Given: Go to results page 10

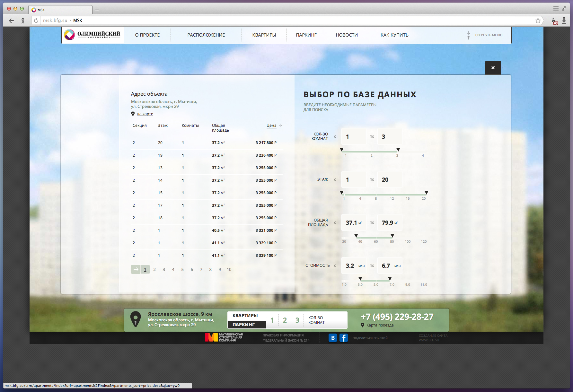Looking at the screenshot, I should pyautogui.click(x=229, y=270).
